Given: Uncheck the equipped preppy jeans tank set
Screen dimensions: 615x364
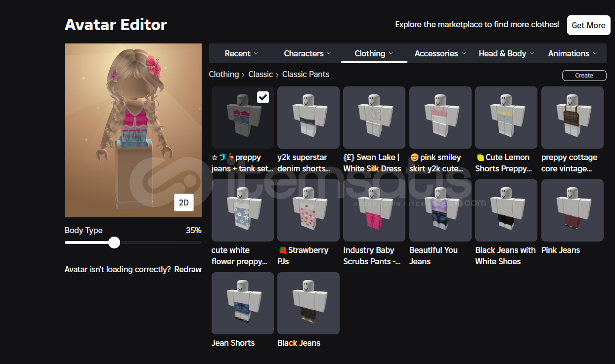Looking at the screenshot, I should point(263,97).
